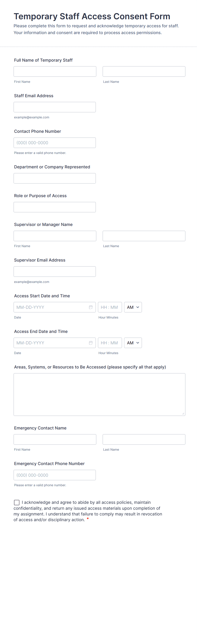
Task: Click the Supervisor Email Address field
Action: tap(54, 271)
